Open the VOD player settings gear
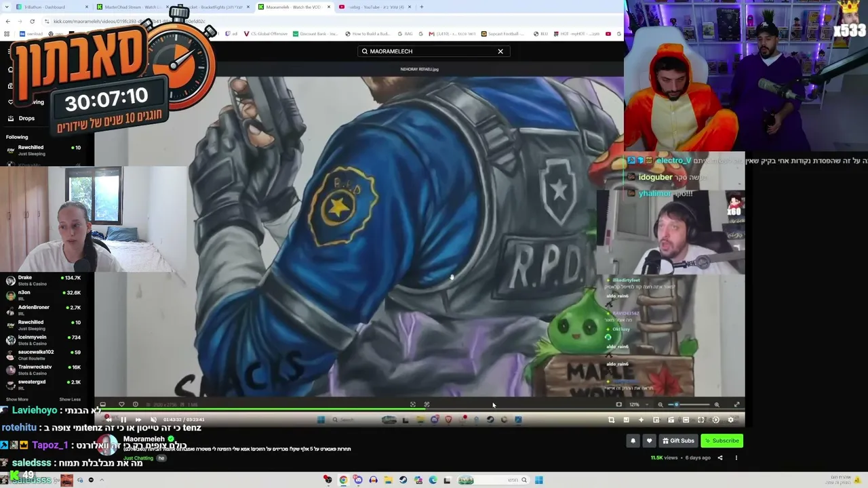Image resolution: width=868 pixels, height=488 pixels. pyautogui.click(x=730, y=420)
